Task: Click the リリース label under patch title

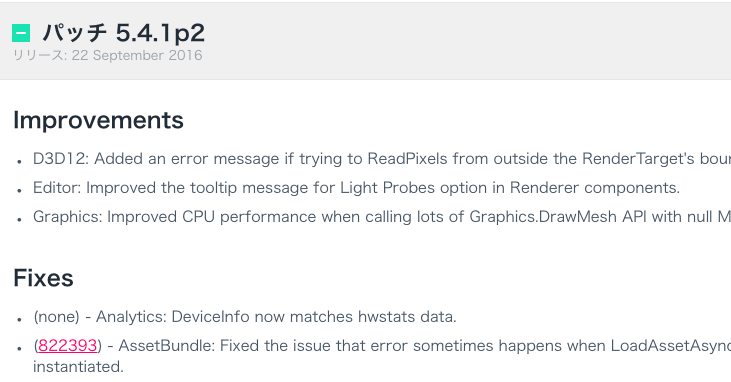Action: click(x=40, y=55)
